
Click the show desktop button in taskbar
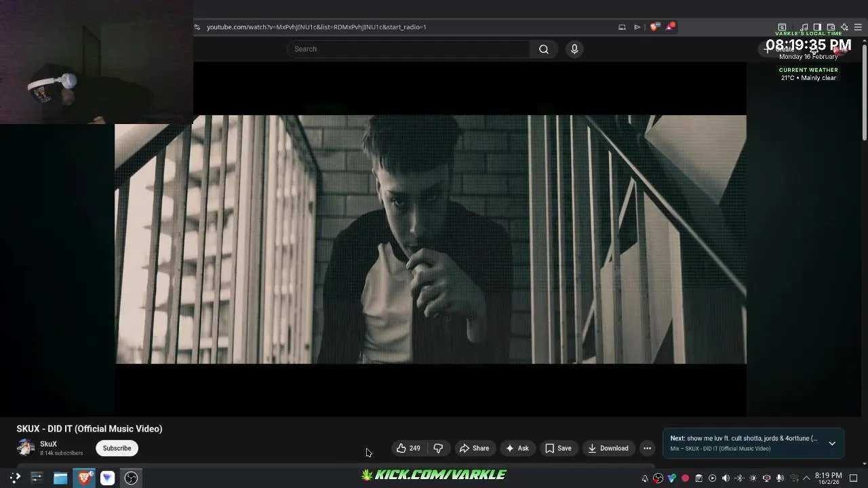pyautogui.click(x=854, y=479)
